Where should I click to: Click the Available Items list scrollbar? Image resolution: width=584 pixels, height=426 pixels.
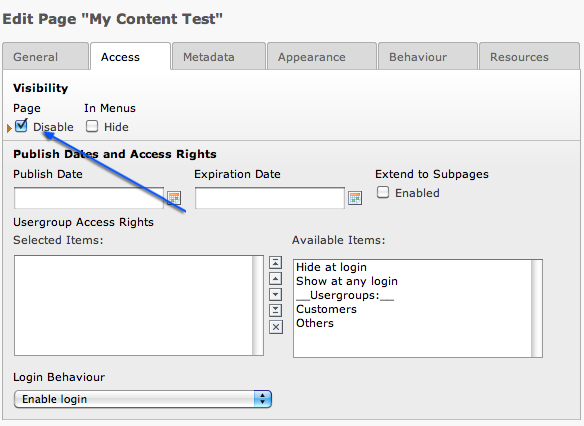click(537, 308)
